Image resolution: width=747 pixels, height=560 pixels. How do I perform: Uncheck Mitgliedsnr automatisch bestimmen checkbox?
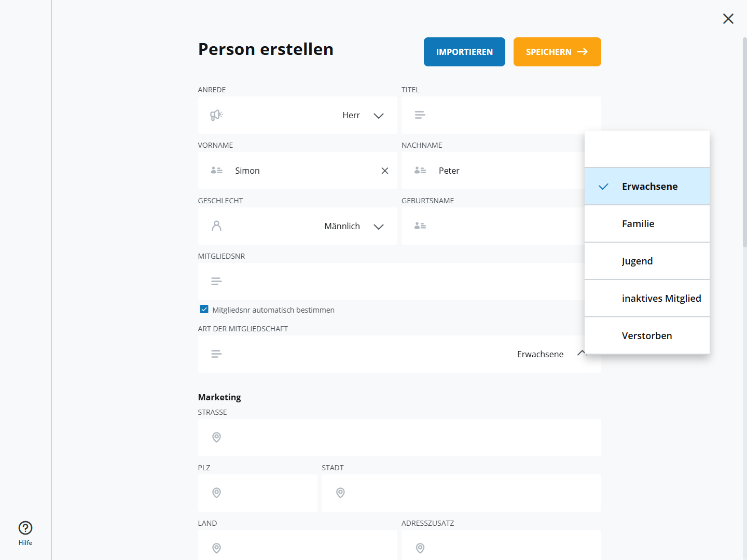pos(204,310)
